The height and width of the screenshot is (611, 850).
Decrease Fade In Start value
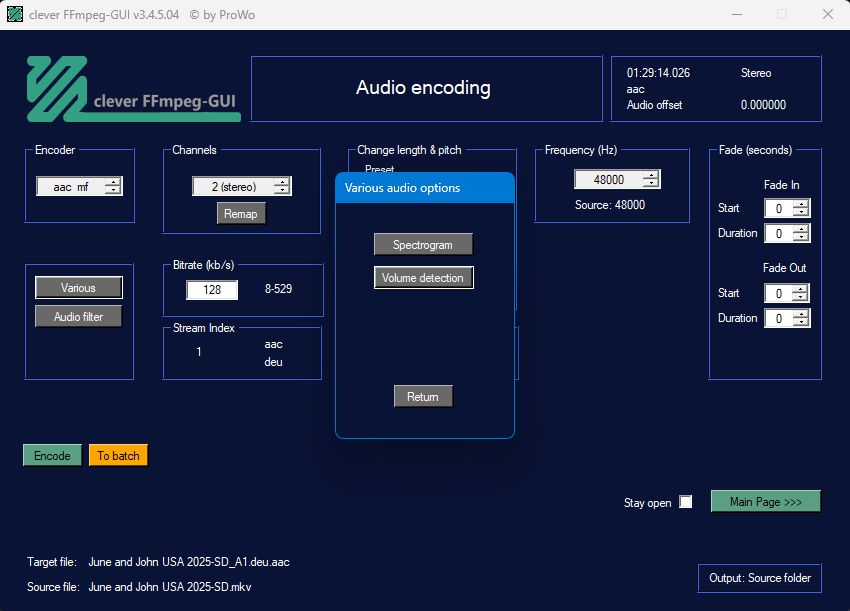pos(801,212)
